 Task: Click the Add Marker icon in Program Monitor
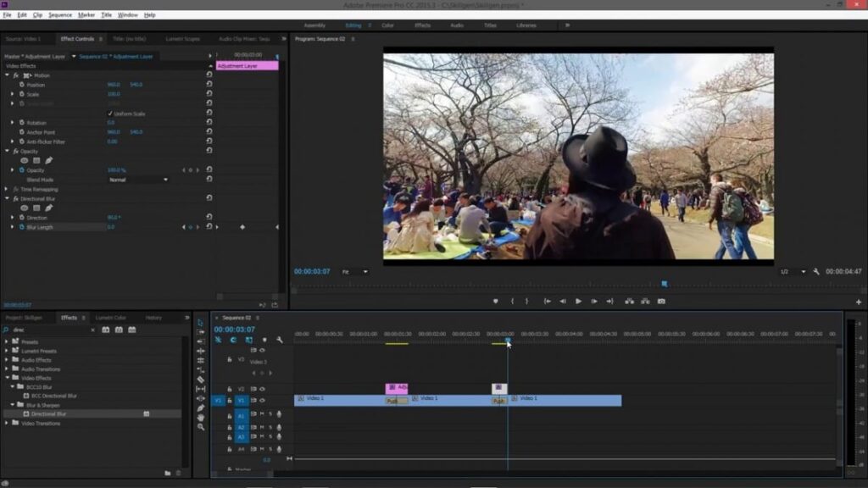click(496, 301)
